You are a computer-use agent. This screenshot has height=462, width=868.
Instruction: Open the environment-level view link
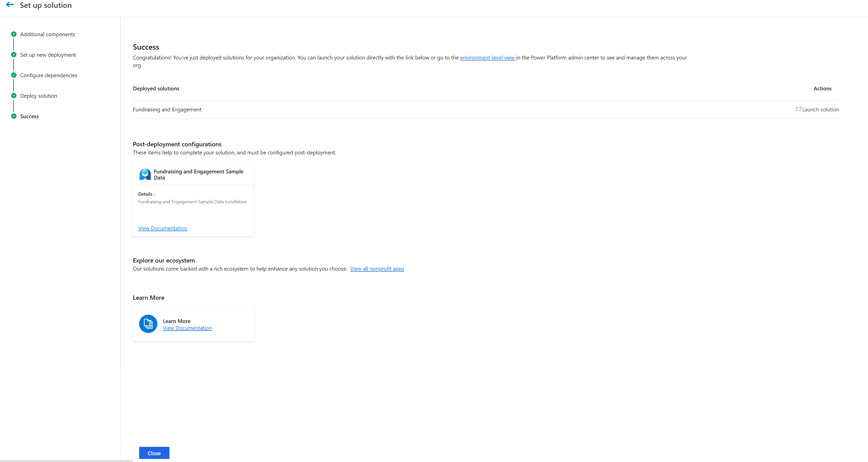[487, 57]
